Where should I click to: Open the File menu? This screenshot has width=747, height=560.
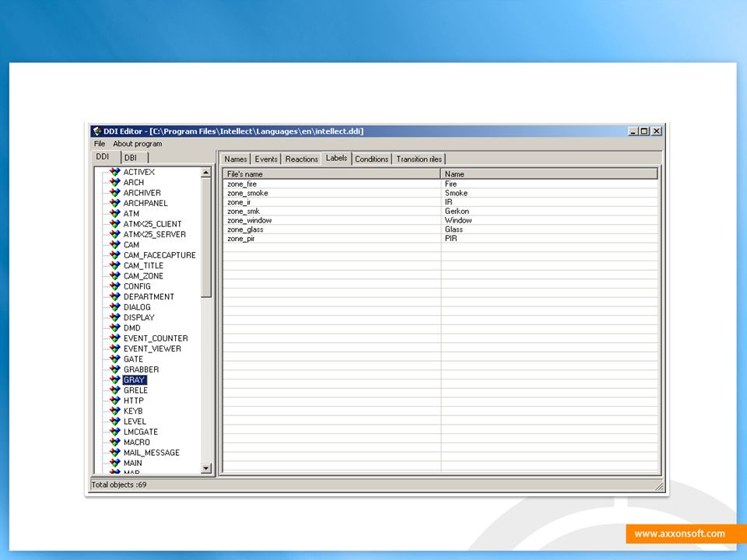tap(100, 144)
